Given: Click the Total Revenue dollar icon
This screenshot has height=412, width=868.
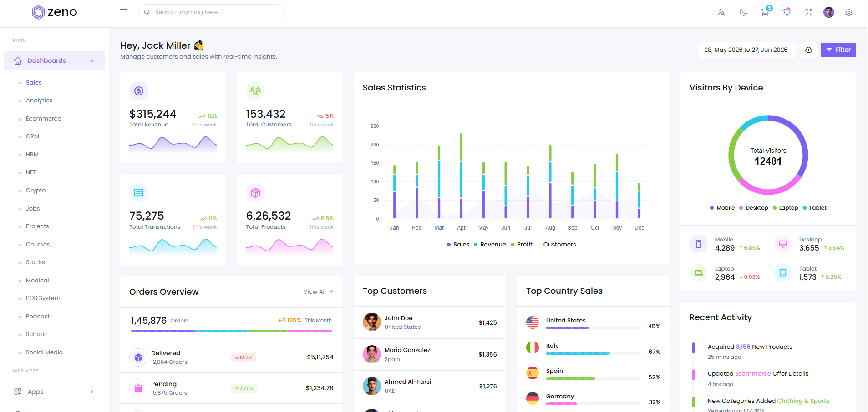Looking at the screenshot, I should (x=139, y=91).
